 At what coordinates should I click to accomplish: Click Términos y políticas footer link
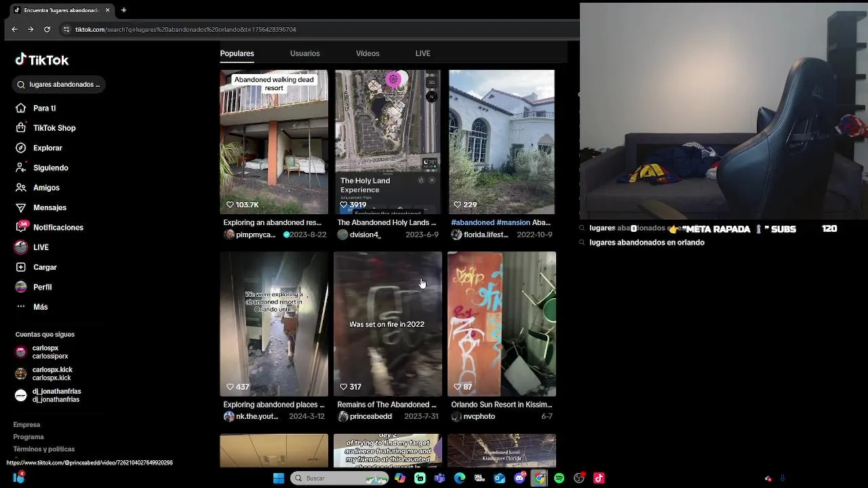[x=44, y=449]
